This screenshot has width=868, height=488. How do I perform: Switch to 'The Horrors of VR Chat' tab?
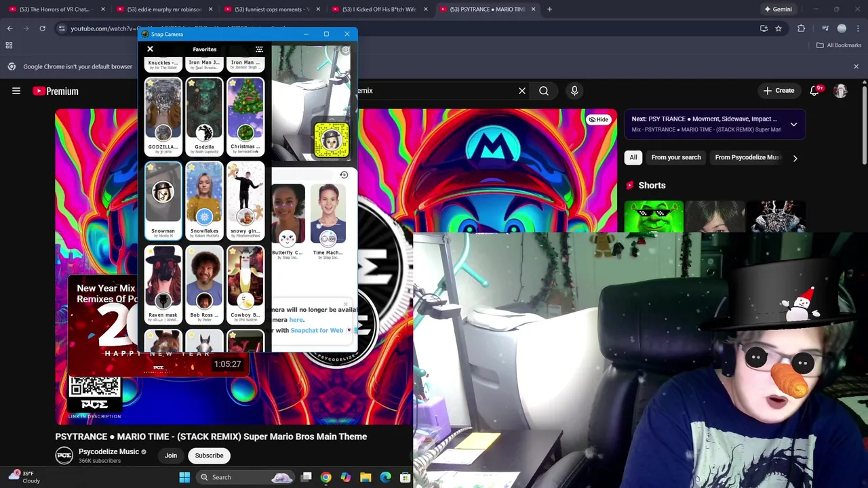coord(56,9)
